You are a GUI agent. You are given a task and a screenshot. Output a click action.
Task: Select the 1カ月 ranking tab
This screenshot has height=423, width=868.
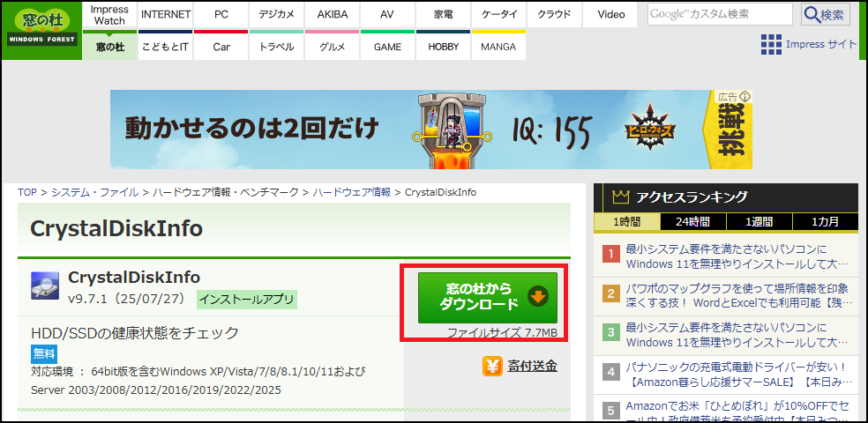826,222
